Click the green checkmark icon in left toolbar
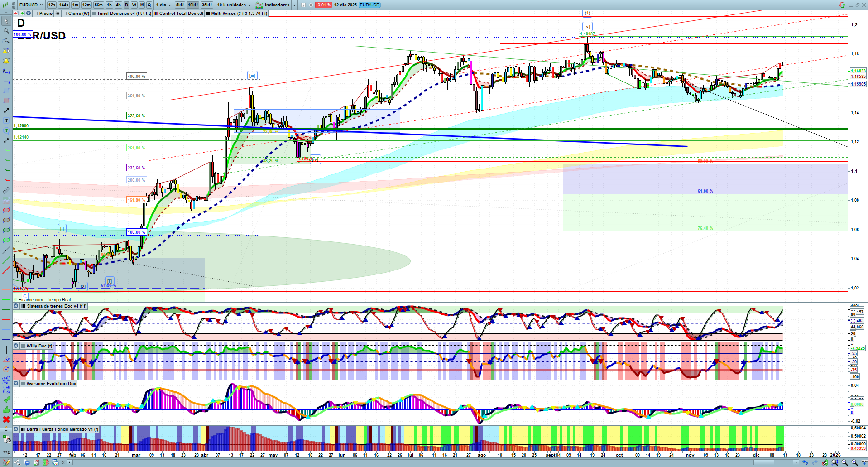 pyautogui.click(x=6, y=400)
